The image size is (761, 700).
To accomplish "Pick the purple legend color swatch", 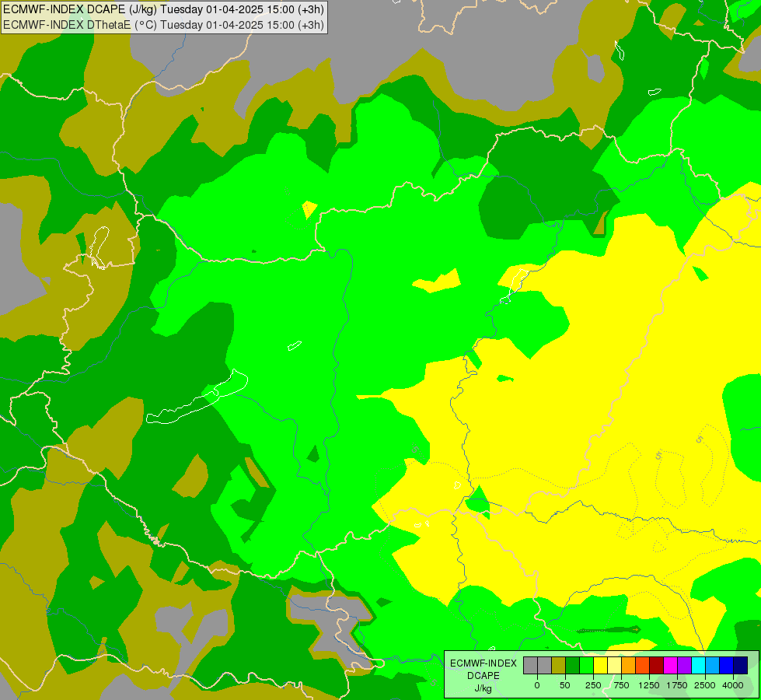I will [685, 665].
